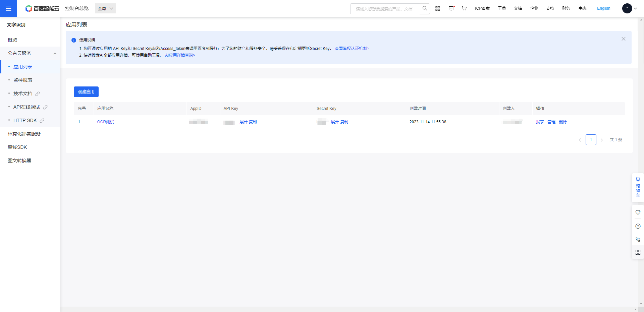Click the 创建应用 button
The height and width of the screenshot is (312, 644).
click(x=86, y=92)
